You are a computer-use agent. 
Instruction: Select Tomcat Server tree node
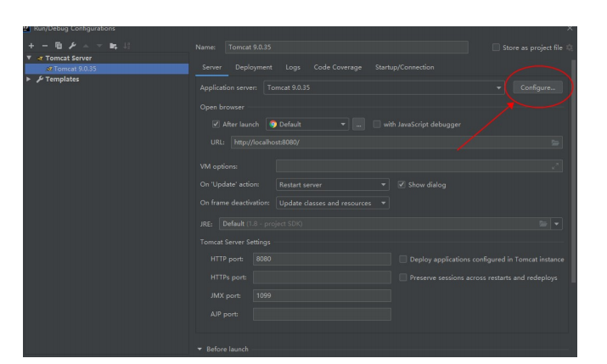(69, 58)
